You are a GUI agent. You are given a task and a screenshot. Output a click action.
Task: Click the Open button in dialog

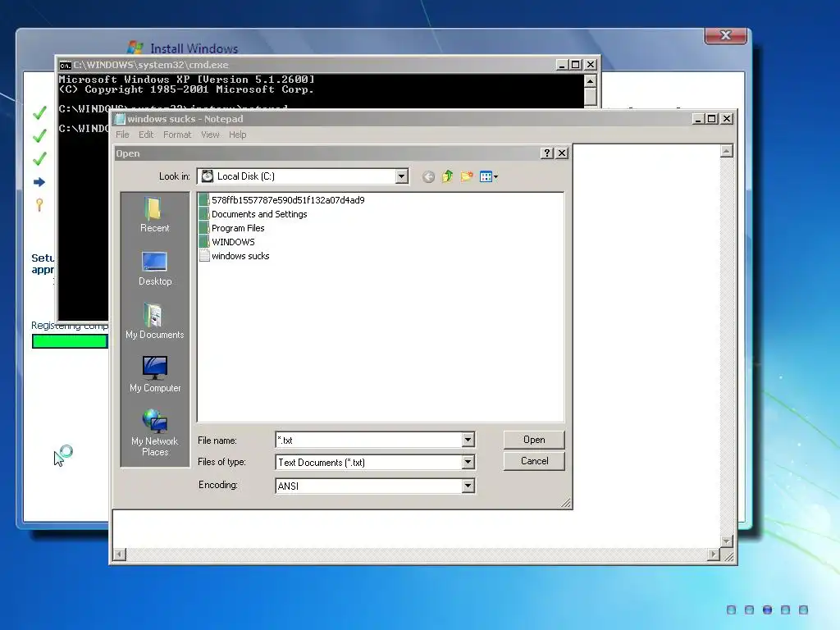534,440
